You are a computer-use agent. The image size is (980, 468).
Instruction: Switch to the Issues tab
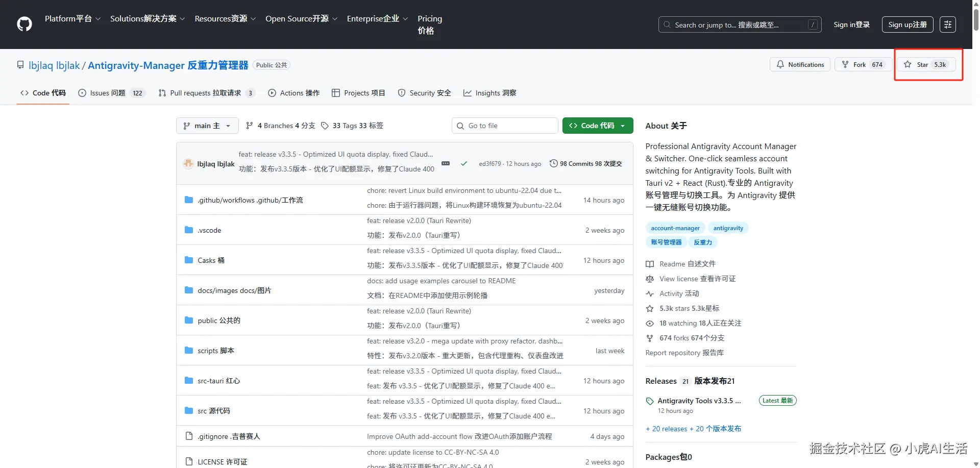click(112, 93)
